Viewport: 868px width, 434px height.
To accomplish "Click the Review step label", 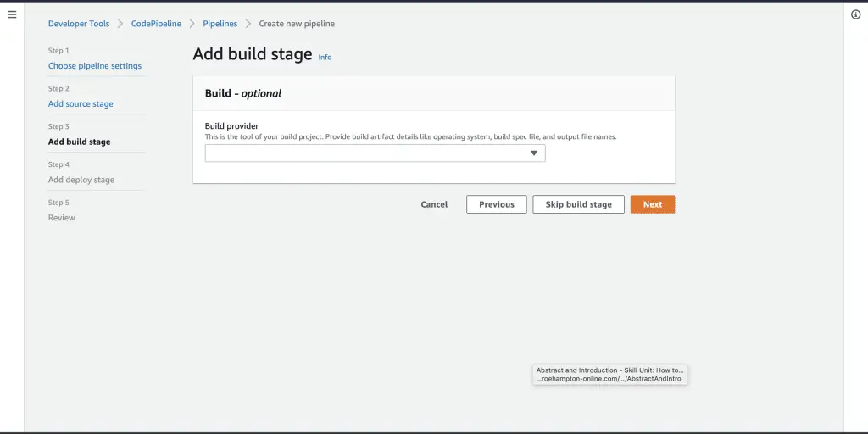I will [61, 218].
